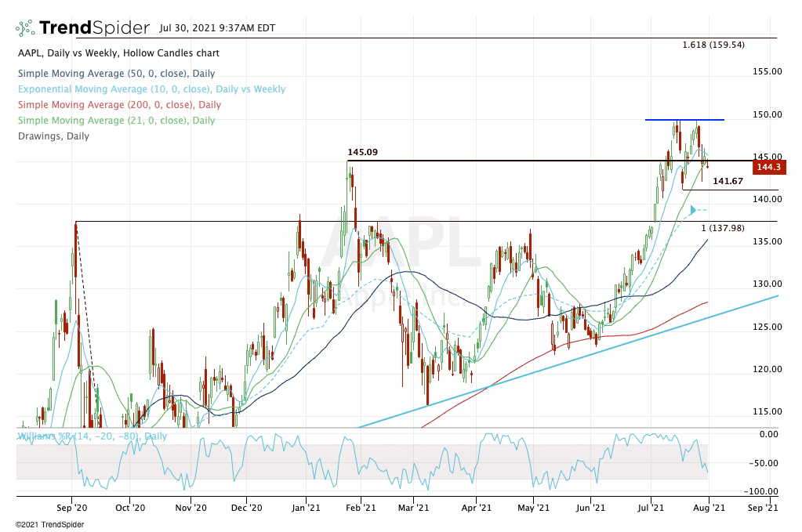Screen dimensions: 802x532
Task: Click the Mar '21 date axis label
Action: 413,508
